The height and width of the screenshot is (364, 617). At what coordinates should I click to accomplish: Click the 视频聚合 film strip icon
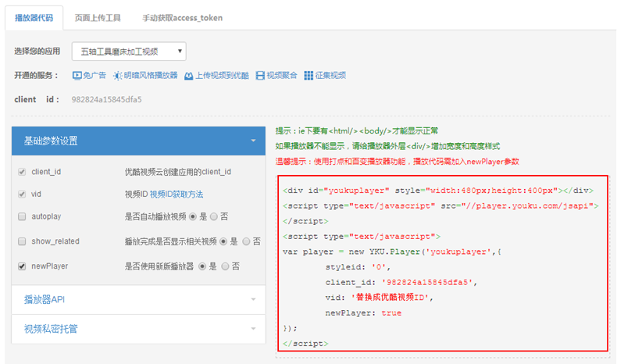(260, 76)
